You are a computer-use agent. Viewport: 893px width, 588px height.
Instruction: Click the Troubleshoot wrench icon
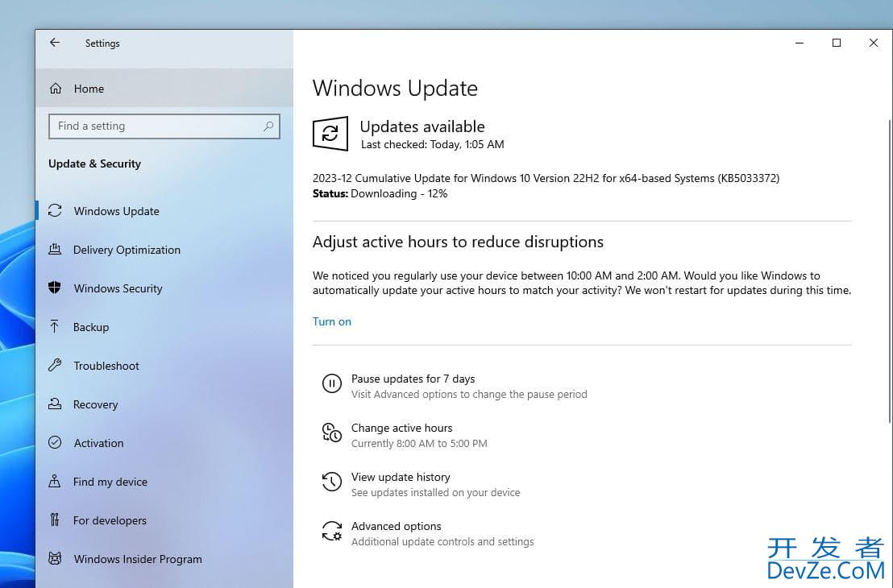[x=55, y=366]
